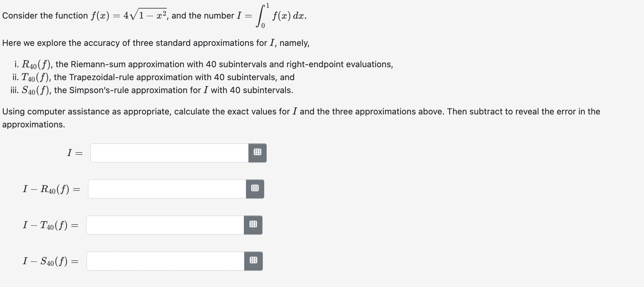Image resolution: width=644 pixels, height=287 pixels.
Task: Open the math symbol palette for the exact value I
Action: pos(258,153)
